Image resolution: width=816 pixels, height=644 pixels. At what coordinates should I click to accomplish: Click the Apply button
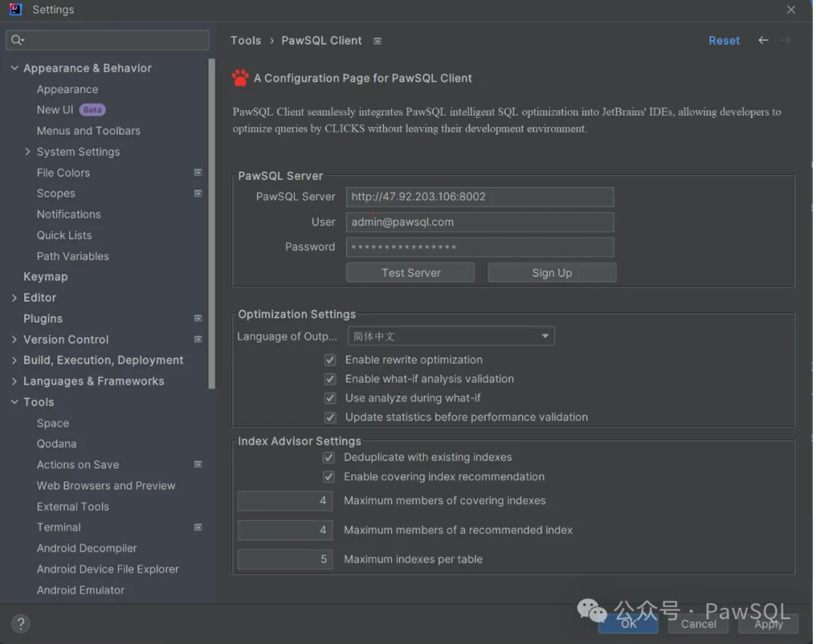pyautogui.click(x=768, y=623)
